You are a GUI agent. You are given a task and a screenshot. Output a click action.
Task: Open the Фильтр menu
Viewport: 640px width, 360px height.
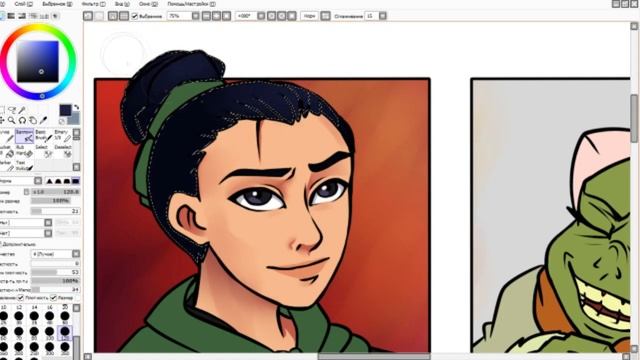93,4
